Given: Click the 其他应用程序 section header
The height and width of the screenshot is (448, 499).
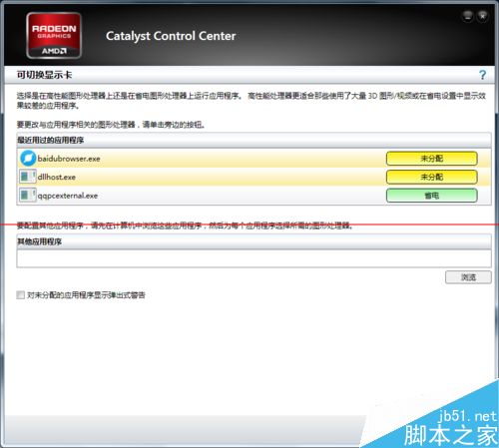Looking at the screenshot, I should (x=253, y=241).
